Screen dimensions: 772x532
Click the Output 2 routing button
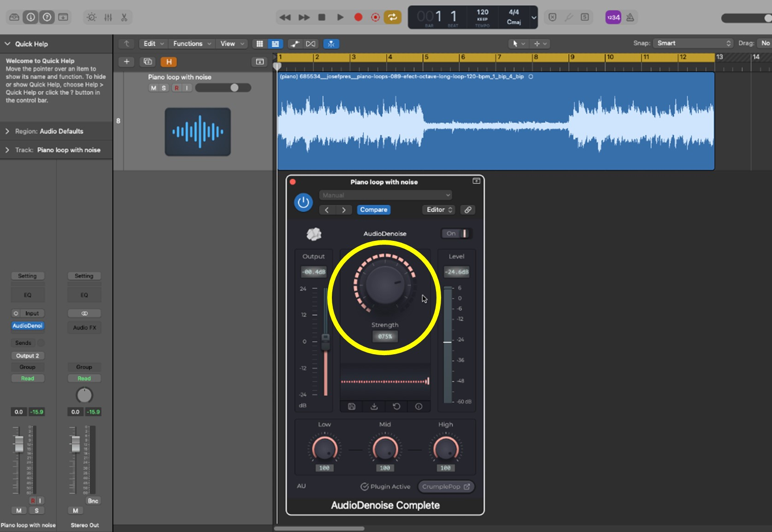tap(28, 356)
